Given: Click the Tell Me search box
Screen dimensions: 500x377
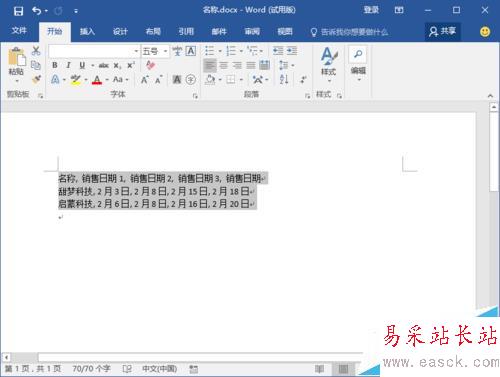Looking at the screenshot, I should pyautogui.click(x=349, y=32).
